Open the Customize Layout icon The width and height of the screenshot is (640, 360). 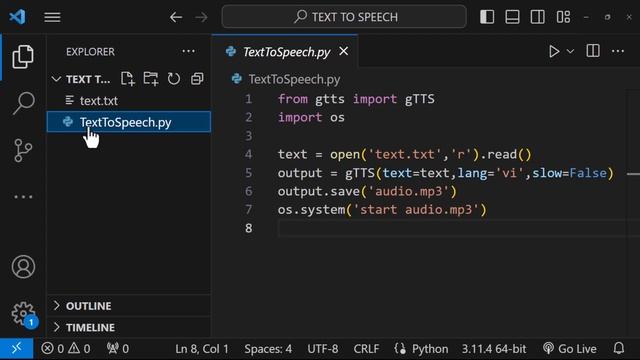pos(563,17)
